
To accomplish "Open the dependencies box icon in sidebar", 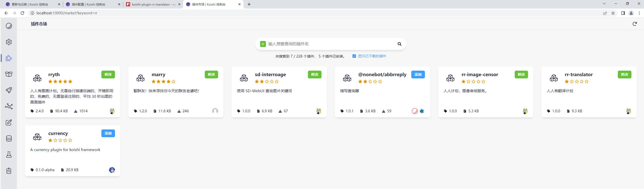I will point(9,74).
